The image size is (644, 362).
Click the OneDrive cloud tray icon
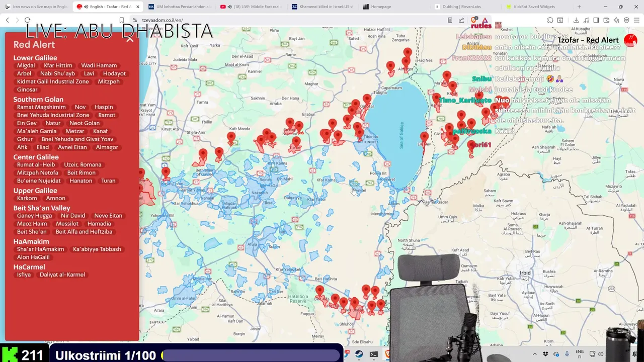click(x=556, y=354)
